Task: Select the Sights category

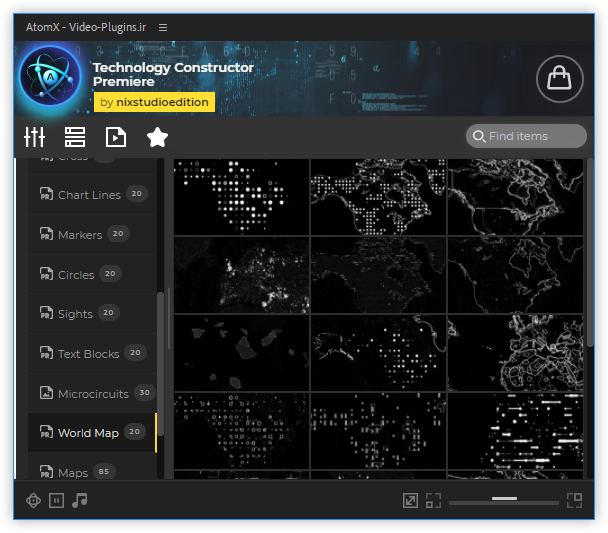Action: tap(92, 314)
